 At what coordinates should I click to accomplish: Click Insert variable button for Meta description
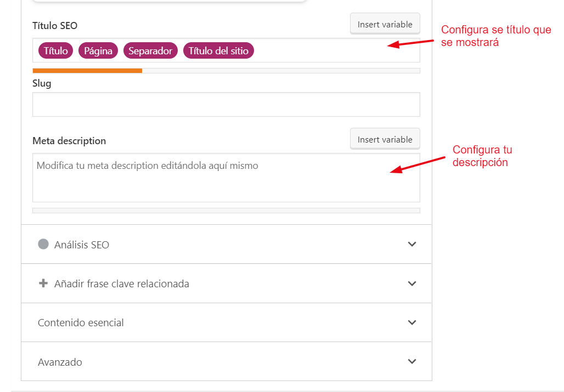(x=385, y=139)
